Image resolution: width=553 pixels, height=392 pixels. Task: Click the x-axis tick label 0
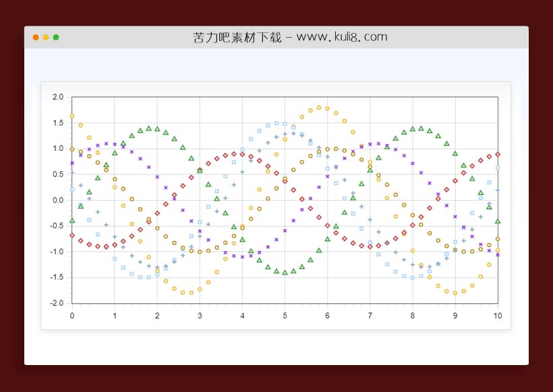(72, 315)
